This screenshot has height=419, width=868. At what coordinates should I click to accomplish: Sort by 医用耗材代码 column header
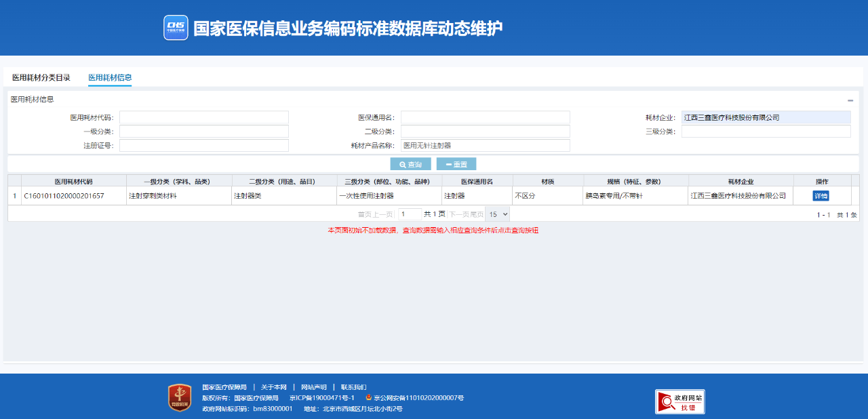click(x=74, y=181)
